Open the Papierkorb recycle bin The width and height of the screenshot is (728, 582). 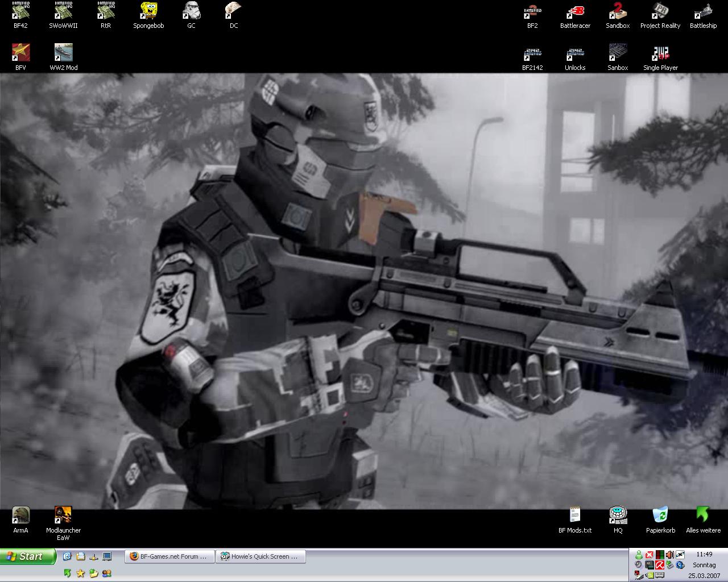point(660,520)
